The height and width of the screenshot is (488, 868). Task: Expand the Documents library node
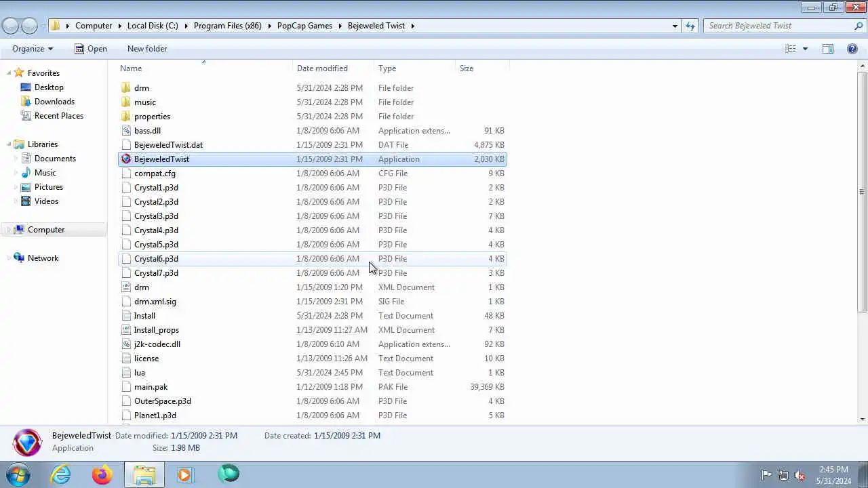pos(16,159)
